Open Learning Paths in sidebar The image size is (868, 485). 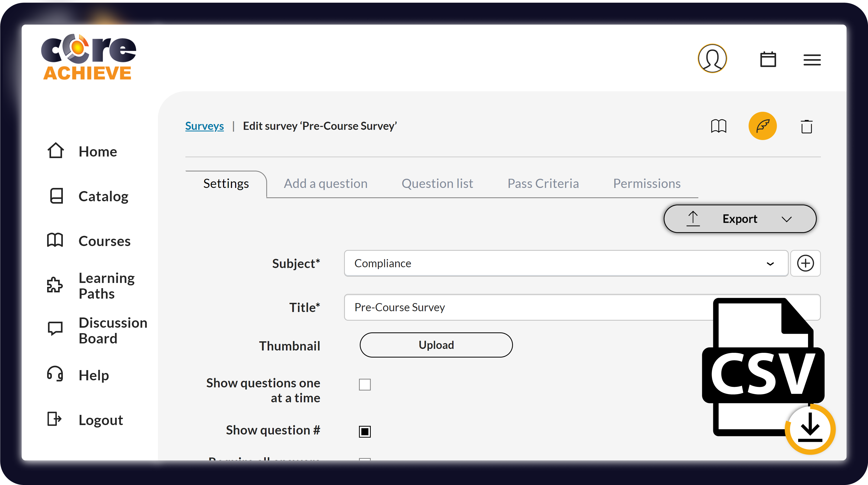pyautogui.click(x=107, y=286)
